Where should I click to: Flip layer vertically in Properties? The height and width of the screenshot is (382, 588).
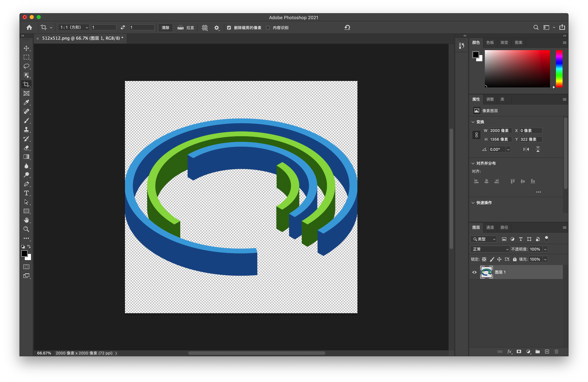(538, 149)
